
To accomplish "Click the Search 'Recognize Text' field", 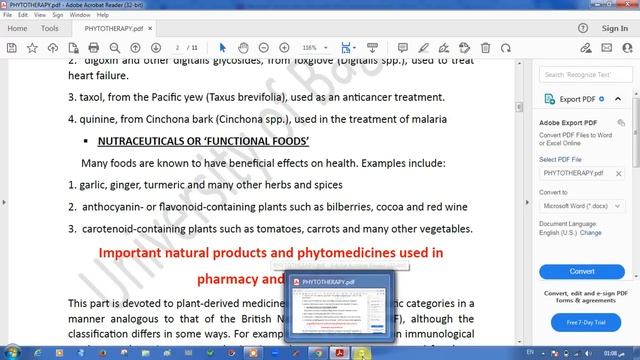I will 586,75.
